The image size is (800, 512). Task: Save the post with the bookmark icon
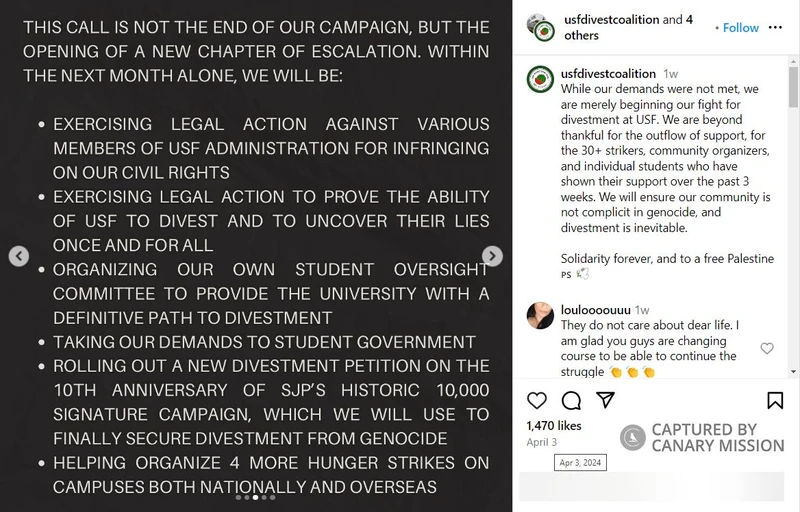pos(775,400)
